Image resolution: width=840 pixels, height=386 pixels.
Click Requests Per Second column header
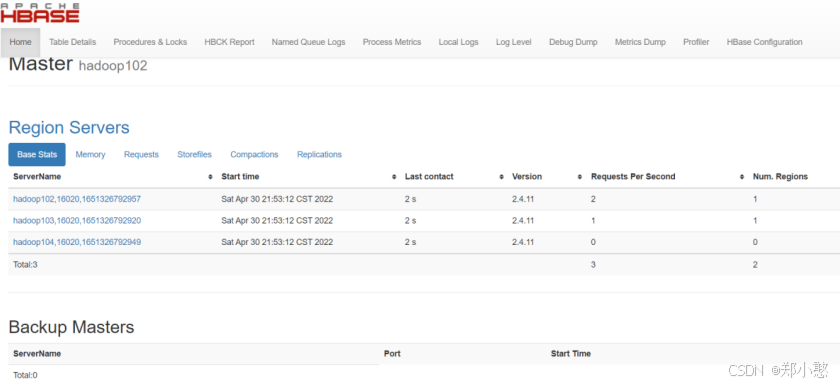coord(633,177)
